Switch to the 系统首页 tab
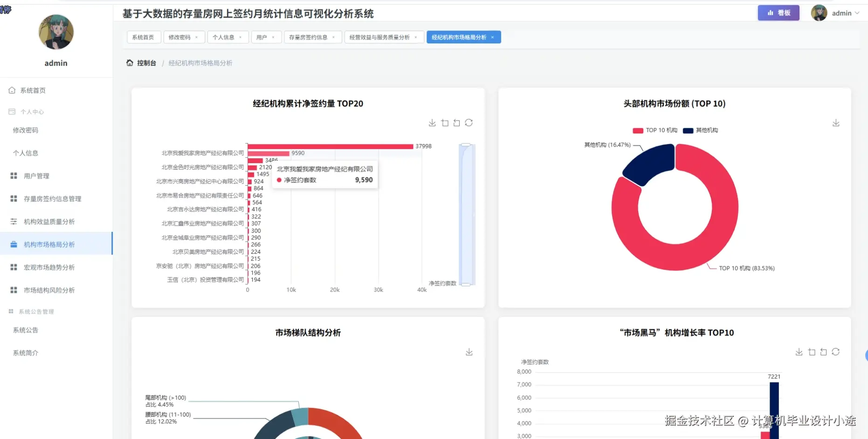 point(143,37)
